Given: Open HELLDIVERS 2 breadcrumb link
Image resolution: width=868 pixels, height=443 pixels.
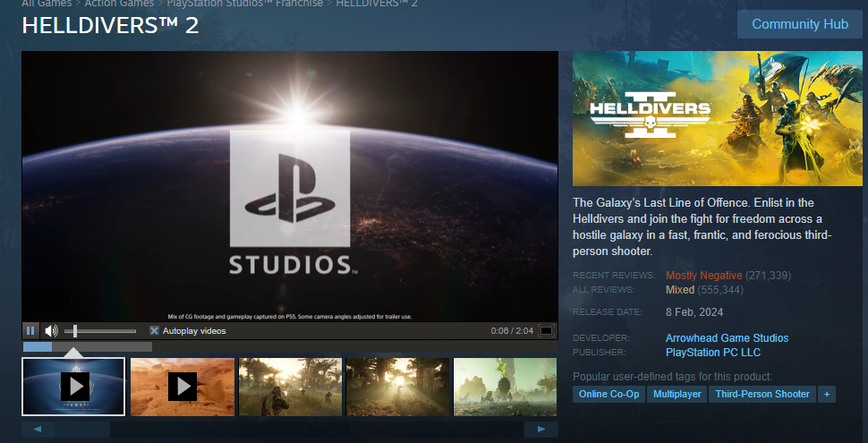Looking at the screenshot, I should click(x=377, y=4).
